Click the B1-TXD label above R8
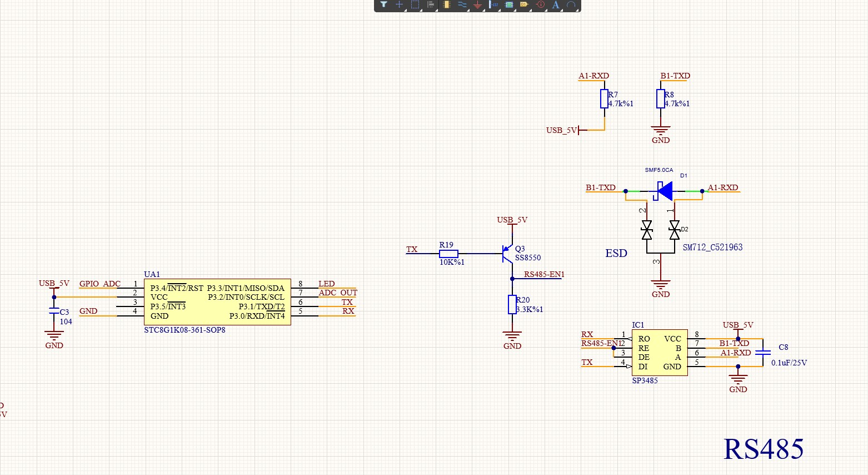 [x=675, y=76]
